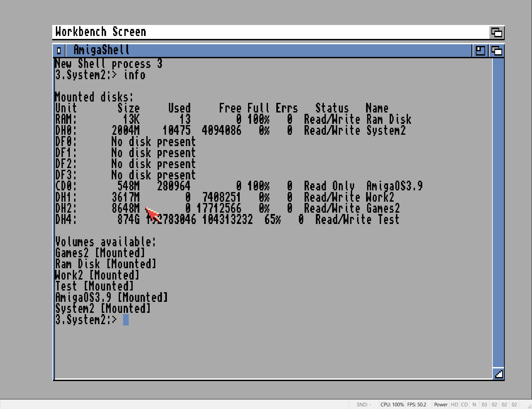532x409 pixels.
Task: Click 'New Shell process 3' line
Action: pos(108,64)
